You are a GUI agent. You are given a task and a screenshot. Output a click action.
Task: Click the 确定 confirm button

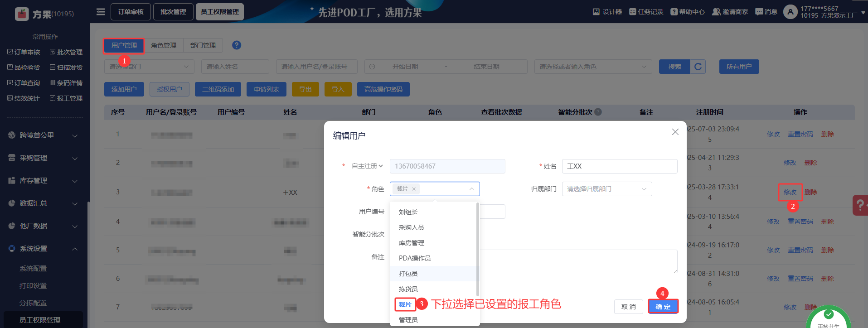tap(663, 307)
